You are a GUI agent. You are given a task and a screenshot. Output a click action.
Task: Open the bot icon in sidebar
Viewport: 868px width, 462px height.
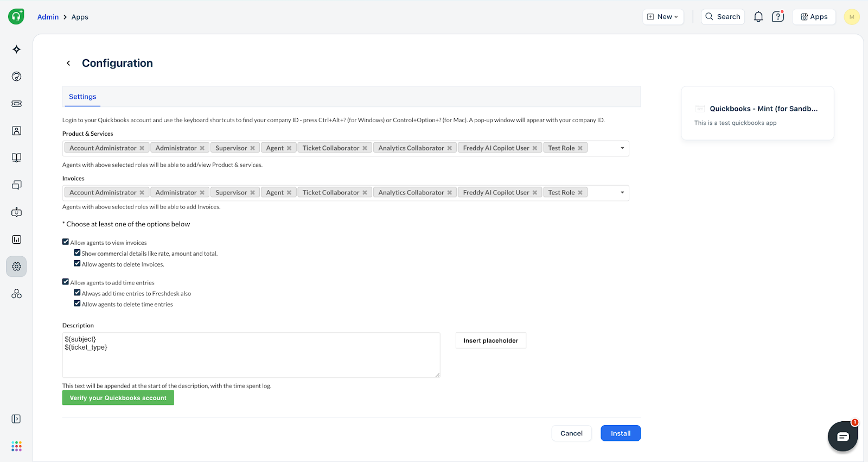click(17, 212)
